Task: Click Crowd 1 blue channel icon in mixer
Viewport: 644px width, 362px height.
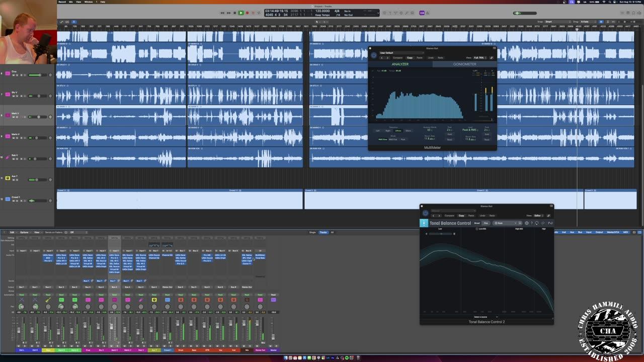Action: coord(167,300)
